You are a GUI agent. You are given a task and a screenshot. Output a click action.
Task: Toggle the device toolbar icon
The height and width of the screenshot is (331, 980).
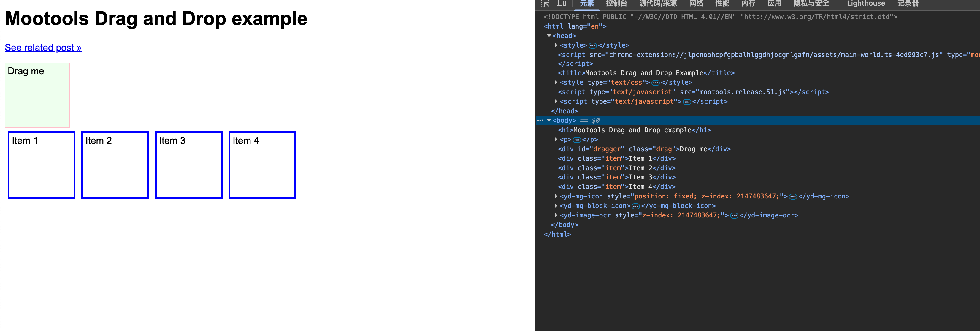[x=562, y=4]
